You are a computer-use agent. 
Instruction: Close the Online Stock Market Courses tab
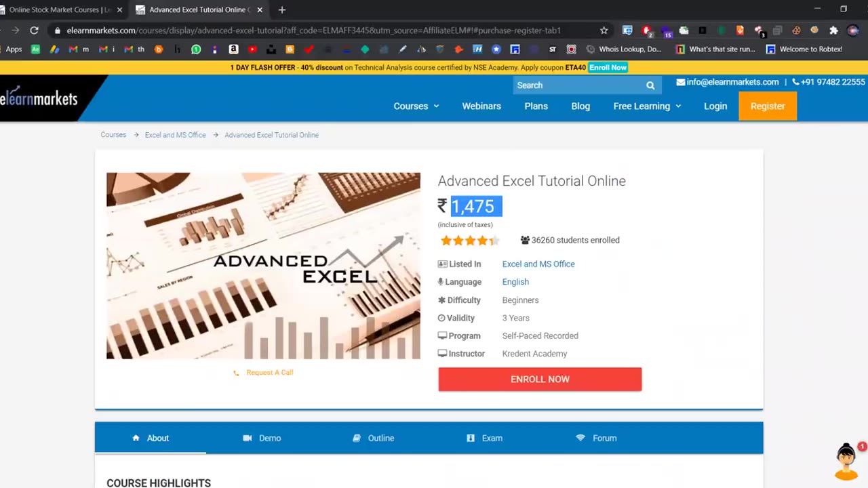coord(119,10)
